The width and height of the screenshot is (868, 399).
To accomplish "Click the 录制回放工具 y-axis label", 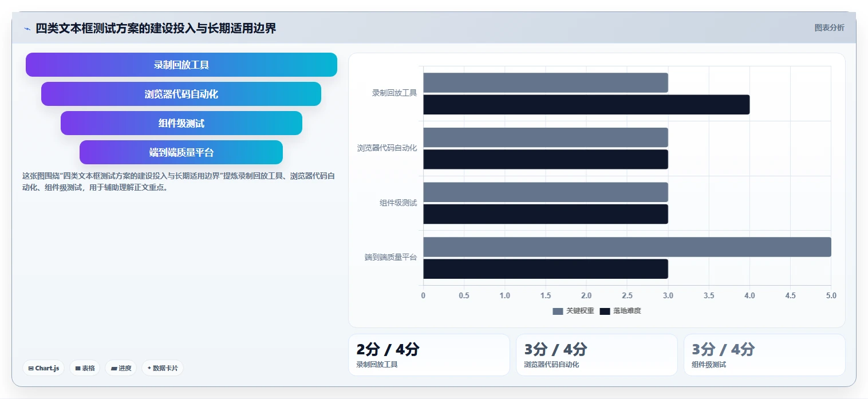I will [394, 93].
